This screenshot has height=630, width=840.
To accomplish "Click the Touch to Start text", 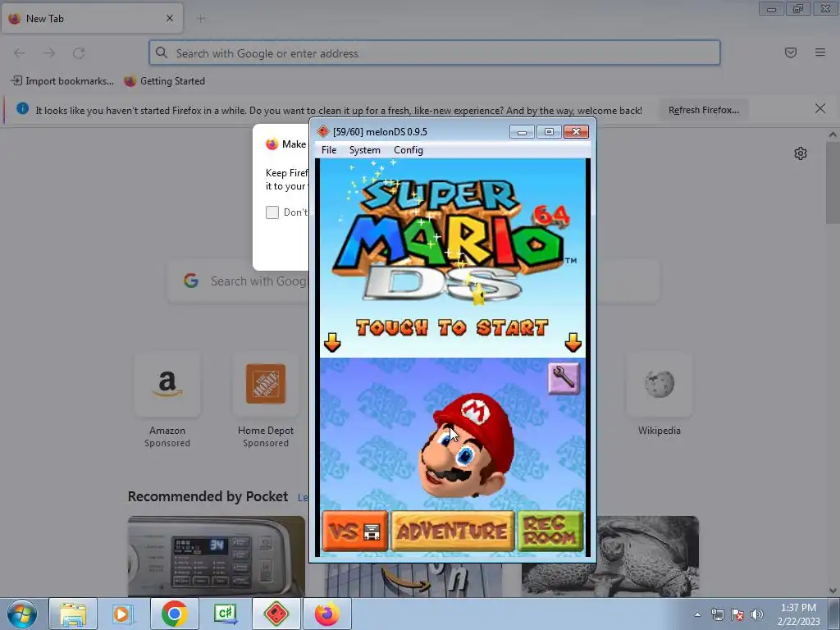I will click(x=452, y=327).
